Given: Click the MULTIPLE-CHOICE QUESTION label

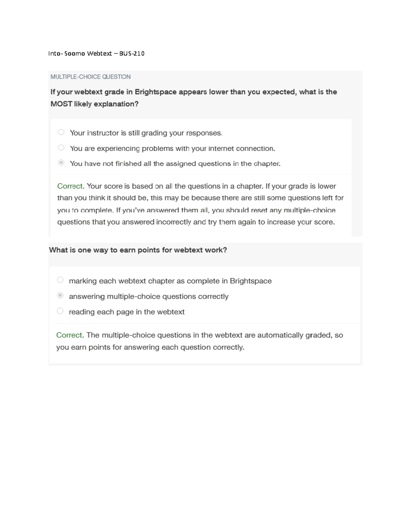Looking at the screenshot, I should tap(90, 77).
